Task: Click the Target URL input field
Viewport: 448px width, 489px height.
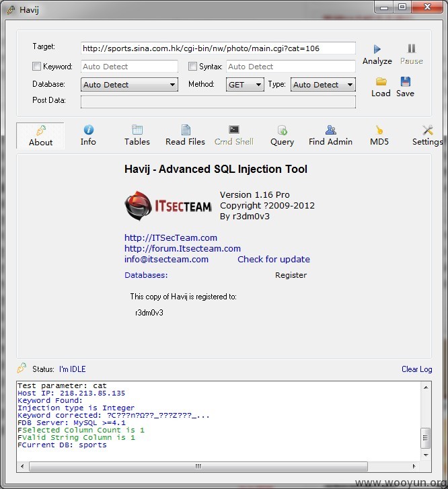Action: [x=218, y=48]
